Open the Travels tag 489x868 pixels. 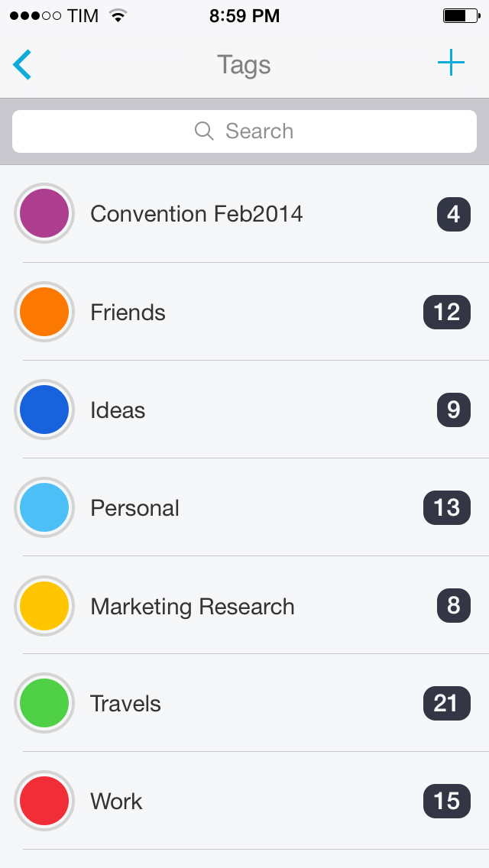126,704
